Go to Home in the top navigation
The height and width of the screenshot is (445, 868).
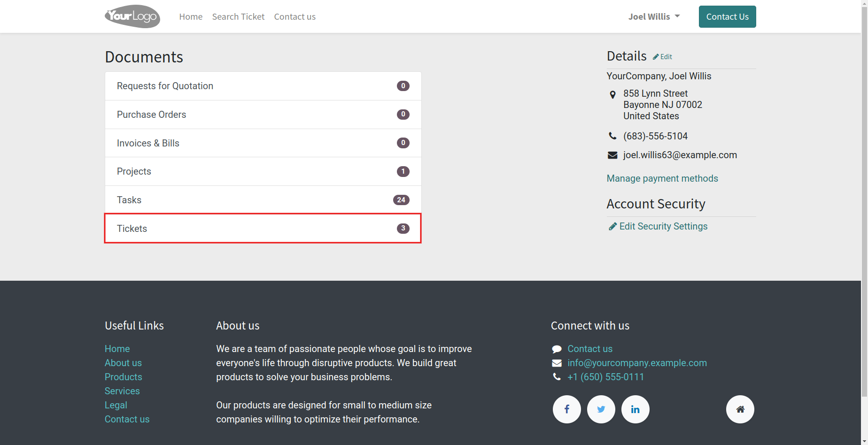(191, 17)
